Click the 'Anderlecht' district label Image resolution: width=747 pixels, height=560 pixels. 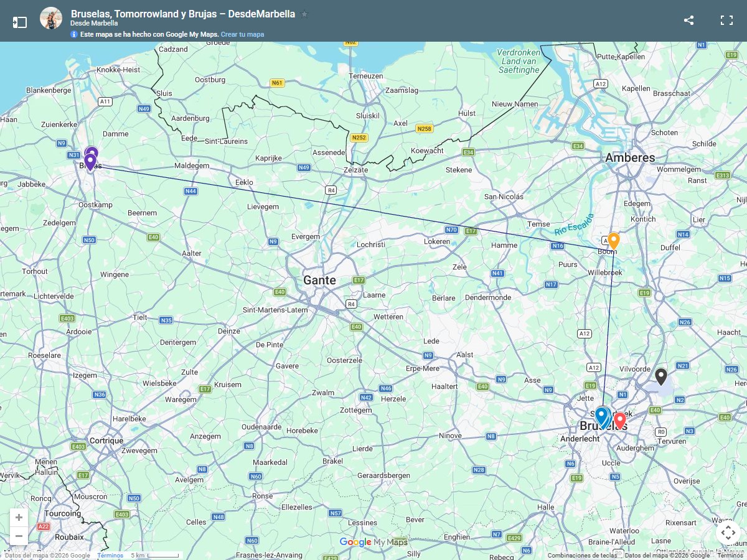coord(581,439)
